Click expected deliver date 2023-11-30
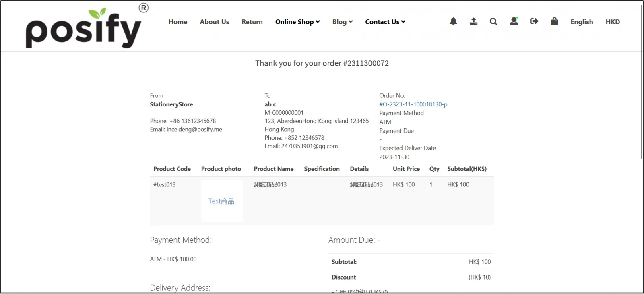Screen dimensions: 644x294 [x=394, y=157]
